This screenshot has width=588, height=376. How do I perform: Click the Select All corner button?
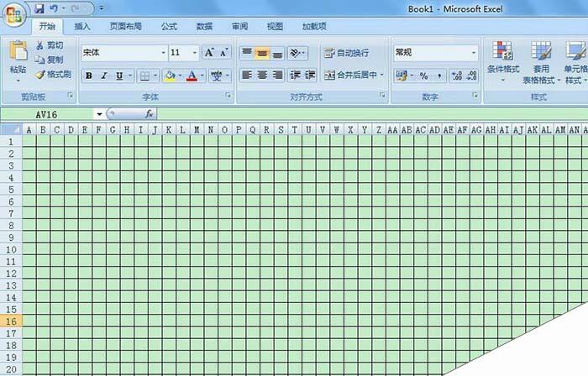[x=11, y=130]
